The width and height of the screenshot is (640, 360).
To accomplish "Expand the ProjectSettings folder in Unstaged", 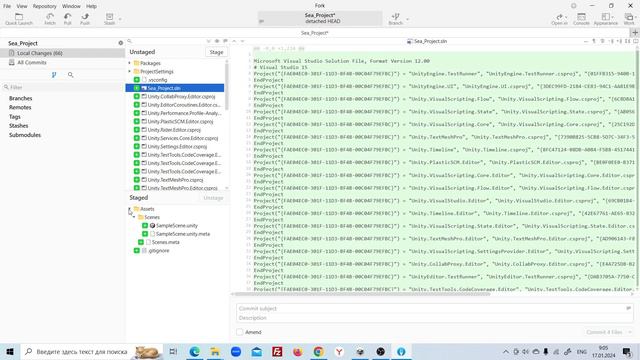I will (x=130, y=71).
